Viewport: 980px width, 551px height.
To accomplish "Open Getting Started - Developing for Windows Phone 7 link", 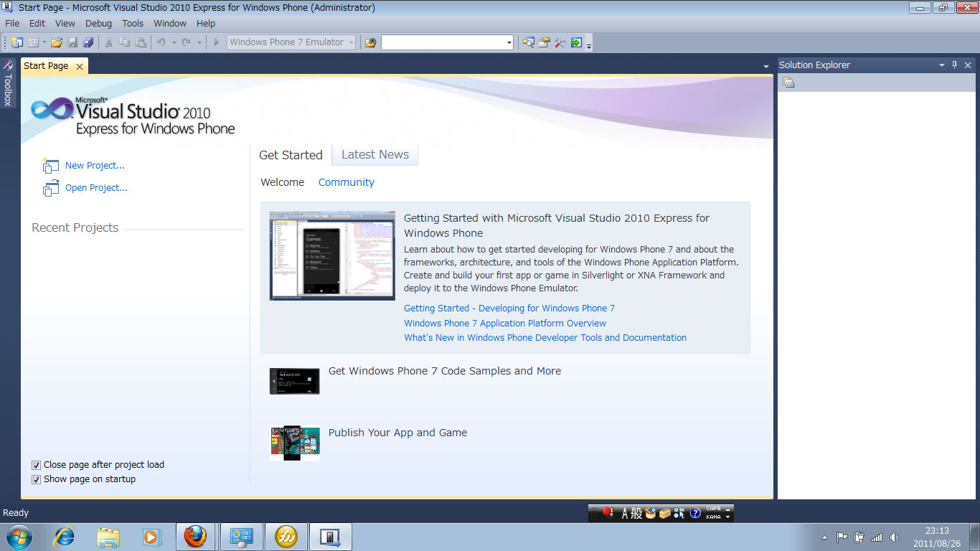I will tap(509, 309).
